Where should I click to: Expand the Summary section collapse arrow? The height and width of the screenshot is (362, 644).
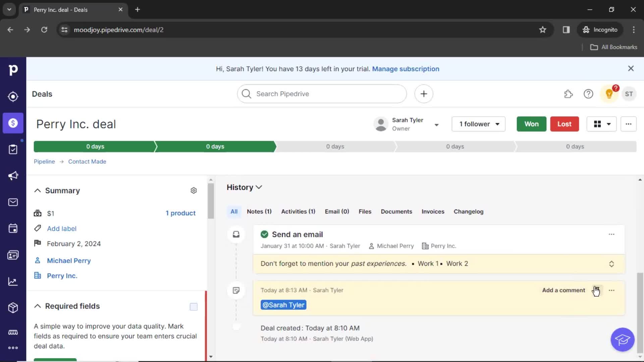38,190
